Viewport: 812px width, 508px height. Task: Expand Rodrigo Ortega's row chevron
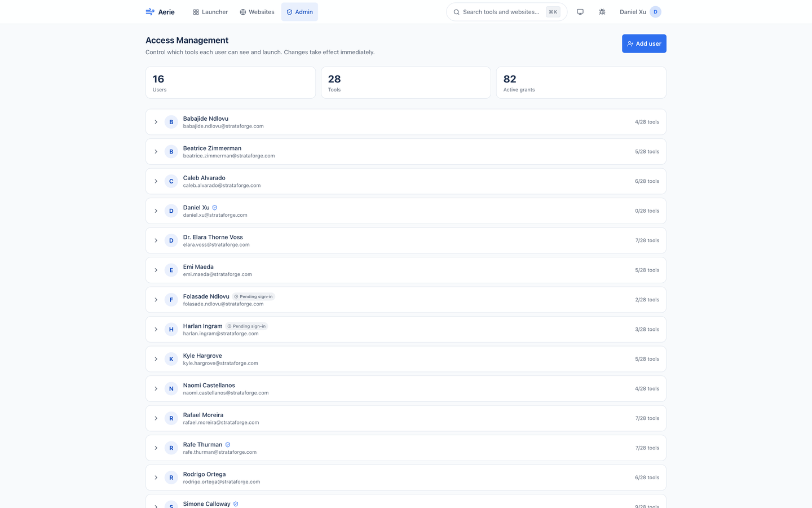pos(156,478)
